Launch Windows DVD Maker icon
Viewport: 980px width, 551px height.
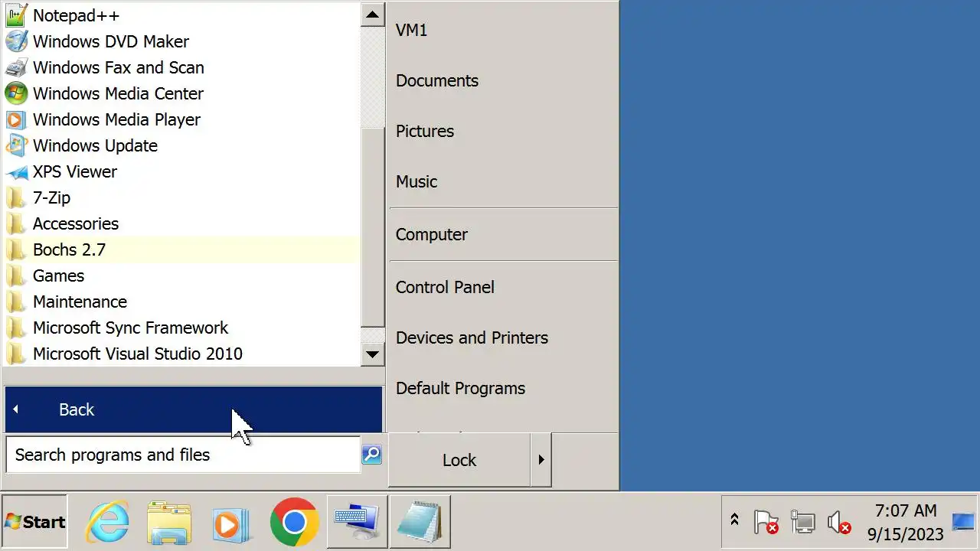tap(16, 41)
